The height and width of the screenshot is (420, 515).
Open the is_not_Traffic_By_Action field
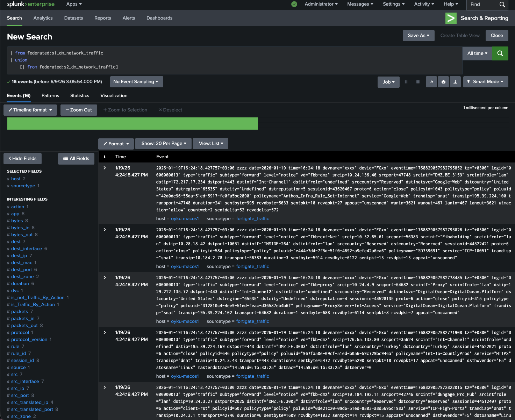(x=38, y=298)
